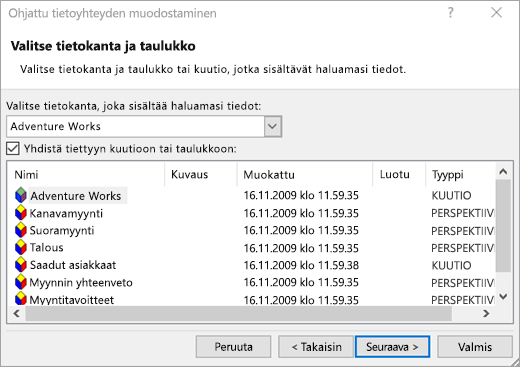The height and width of the screenshot is (367, 520).
Task: Select the Myyntitavoitteet row name
Action: (x=72, y=300)
